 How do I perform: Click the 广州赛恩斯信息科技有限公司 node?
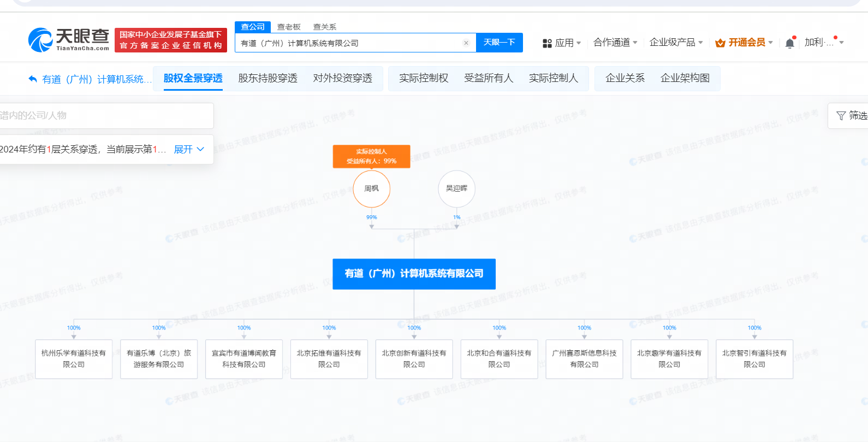pos(585,359)
